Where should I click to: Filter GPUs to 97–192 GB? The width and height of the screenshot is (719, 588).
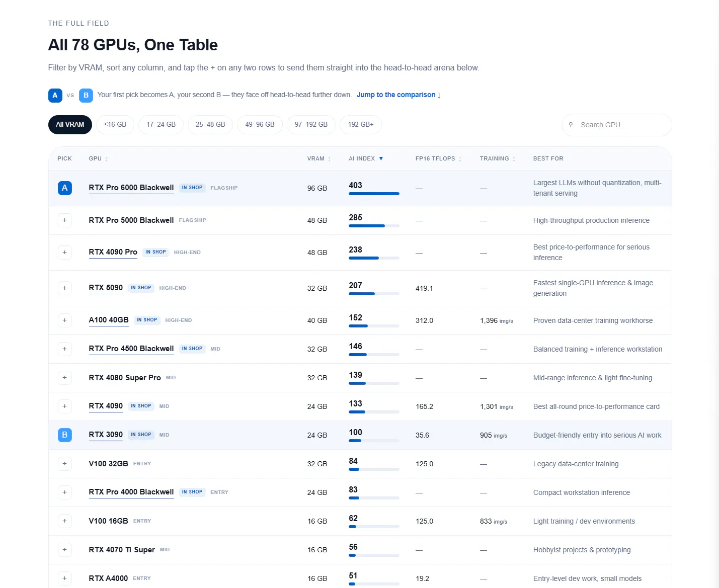(311, 125)
